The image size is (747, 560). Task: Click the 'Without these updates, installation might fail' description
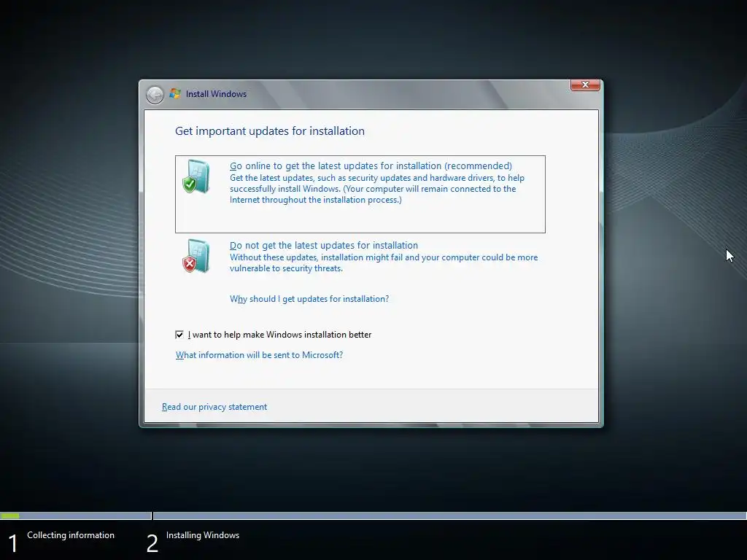tap(384, 262)
